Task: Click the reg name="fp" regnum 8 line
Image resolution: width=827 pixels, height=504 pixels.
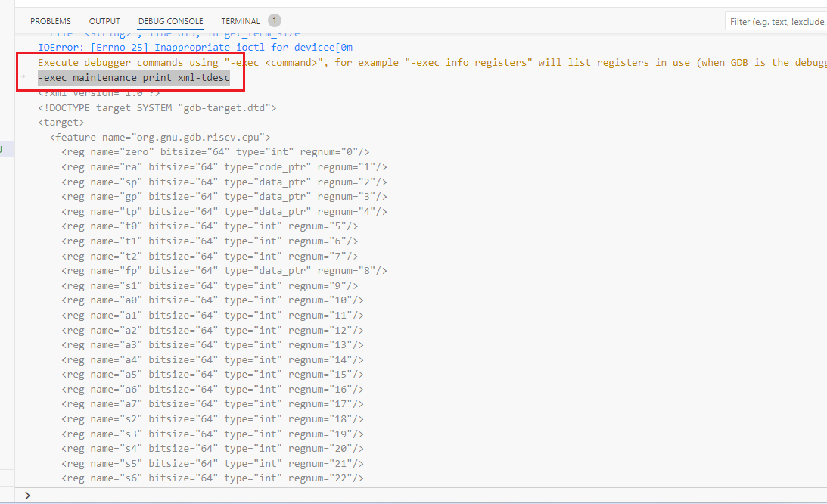Action: tap(224, 270)
